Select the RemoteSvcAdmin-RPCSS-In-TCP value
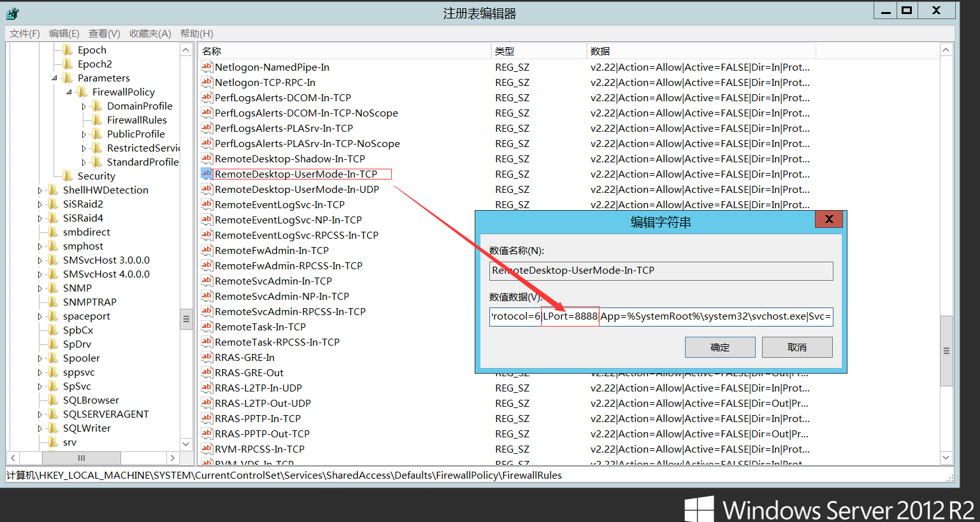This screenshot has width=980, height=522. coord(290,311)
